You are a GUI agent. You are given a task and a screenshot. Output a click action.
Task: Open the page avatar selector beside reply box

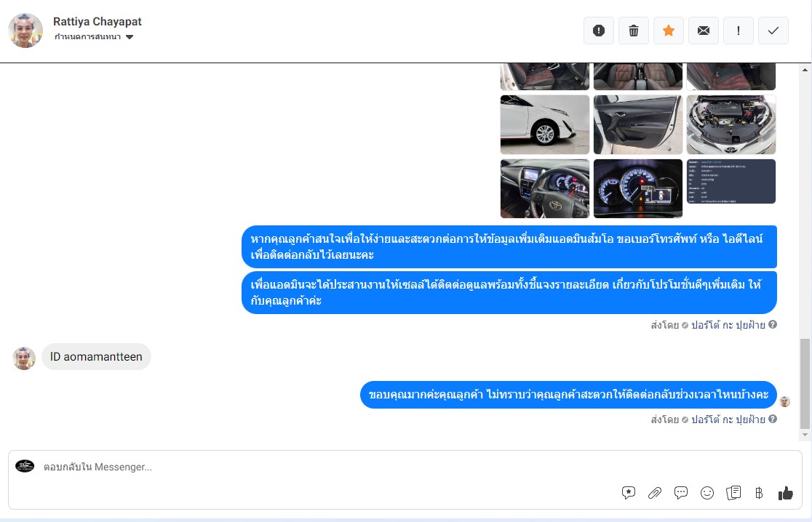[x=25, y=466]
